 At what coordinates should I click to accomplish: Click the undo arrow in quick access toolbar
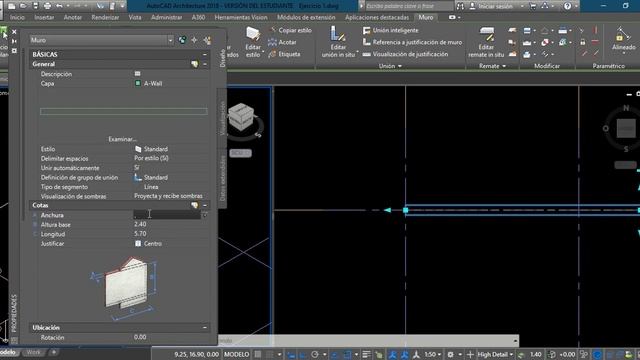(60, 6)
